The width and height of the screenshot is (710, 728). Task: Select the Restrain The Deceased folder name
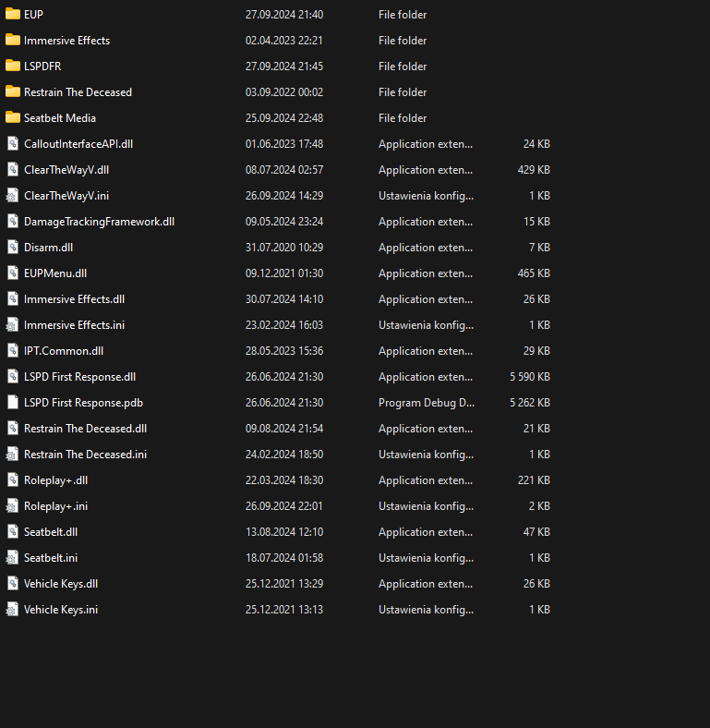[78, 92]
